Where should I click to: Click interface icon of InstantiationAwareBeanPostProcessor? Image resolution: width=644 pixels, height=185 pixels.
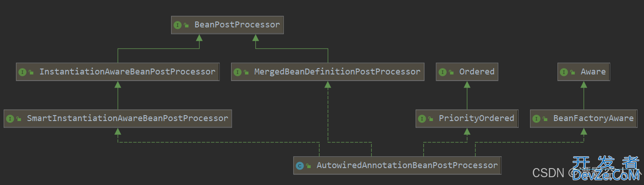coord(22,72)
